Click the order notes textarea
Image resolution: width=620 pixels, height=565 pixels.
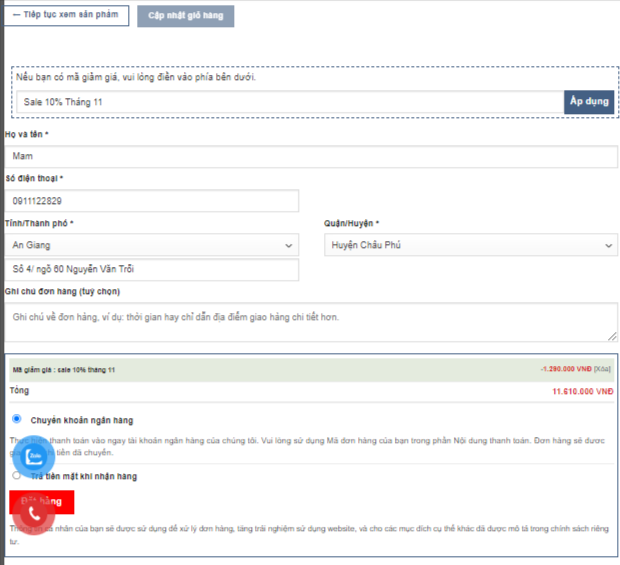pos(311,322)
